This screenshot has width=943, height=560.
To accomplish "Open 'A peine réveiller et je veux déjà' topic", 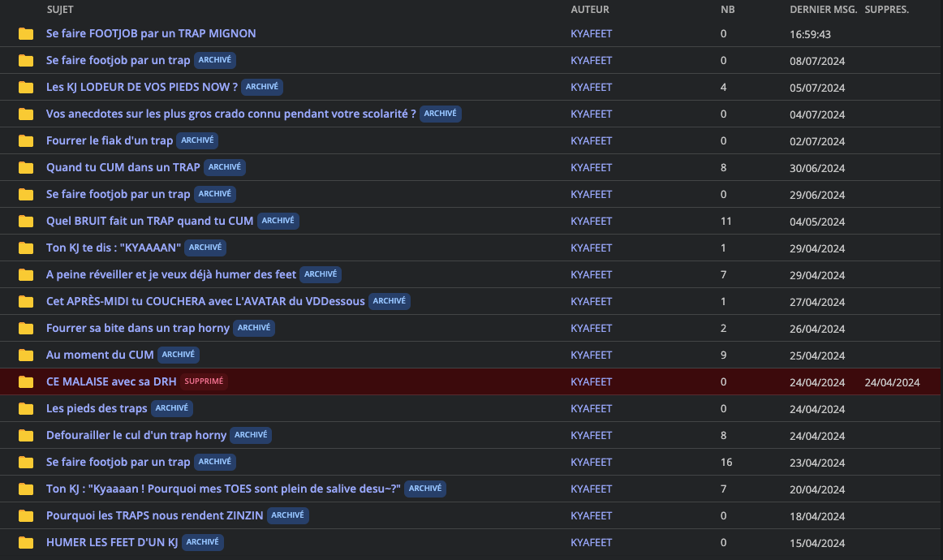I will point(171,274).
